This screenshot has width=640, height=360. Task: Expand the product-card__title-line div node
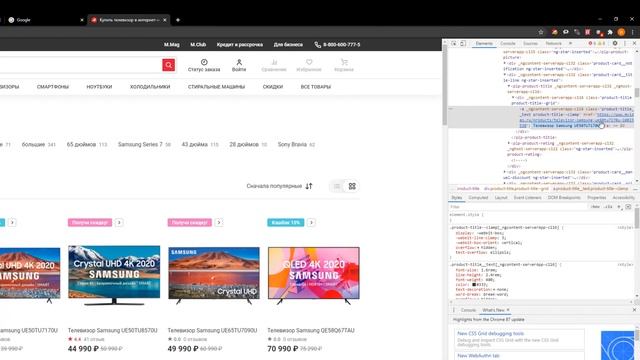[x=504, y=75]
